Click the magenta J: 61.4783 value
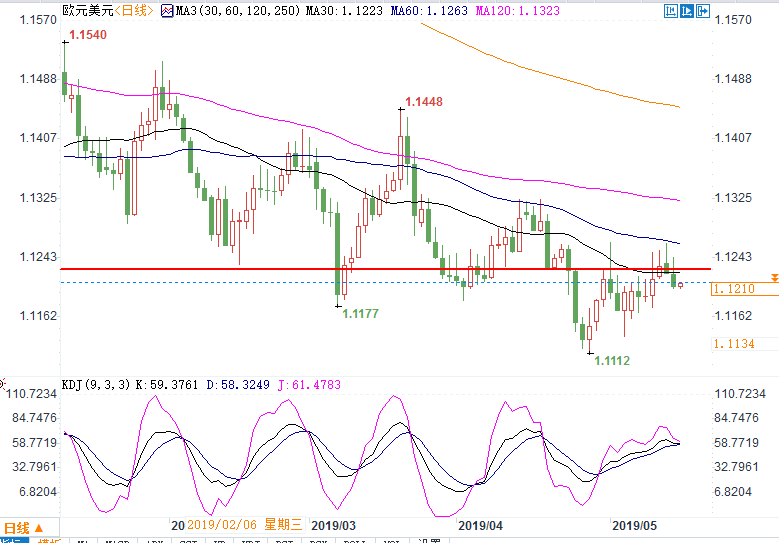The width and height of the screenshot is (779, 543). (309, 385)
